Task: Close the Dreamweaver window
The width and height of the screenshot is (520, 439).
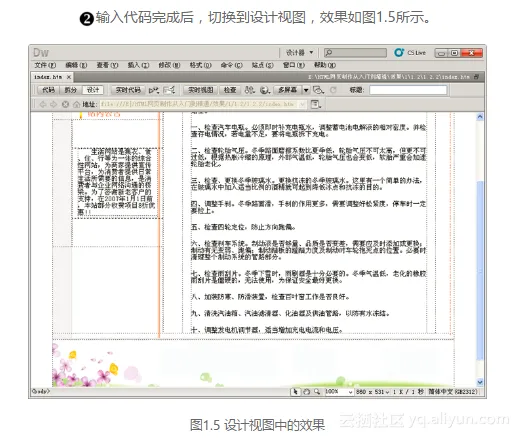Action: pyautogui.click(x=471, y=53)
